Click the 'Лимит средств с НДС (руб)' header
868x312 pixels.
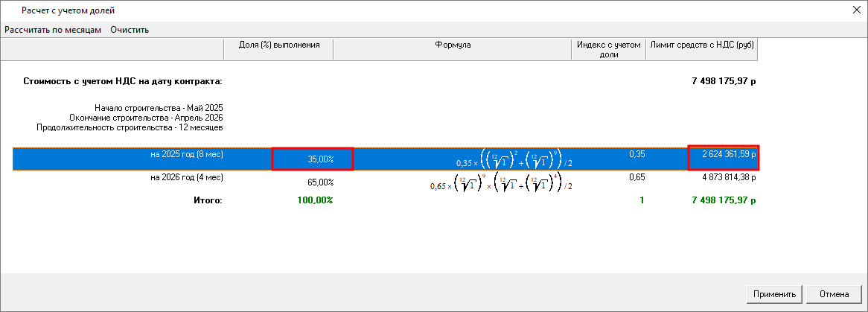pos(701,45)
